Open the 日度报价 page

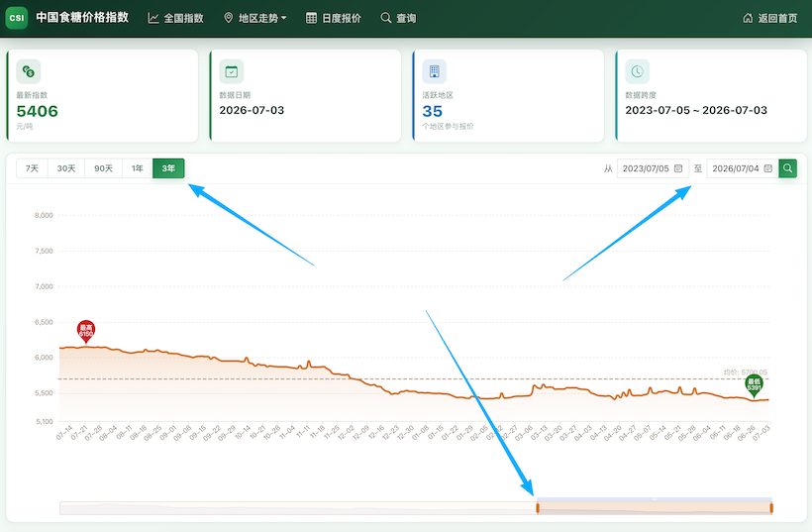coord(334,18)
